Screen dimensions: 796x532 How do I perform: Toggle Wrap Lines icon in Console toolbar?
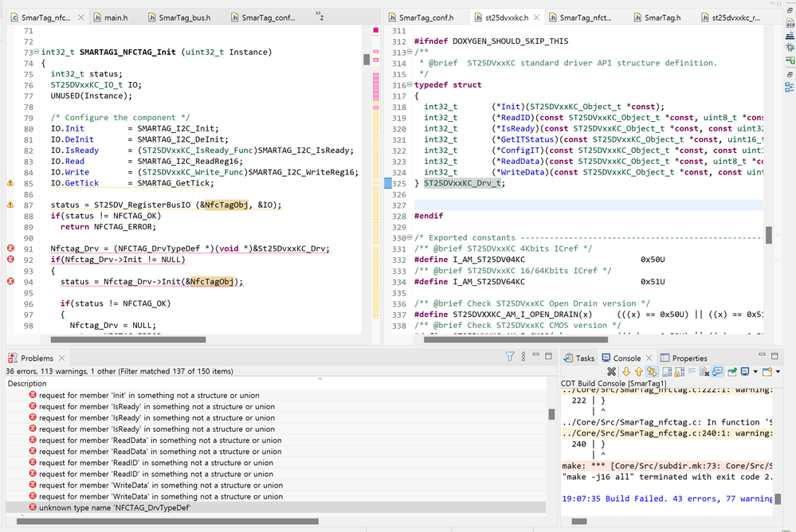click(692, 372)
